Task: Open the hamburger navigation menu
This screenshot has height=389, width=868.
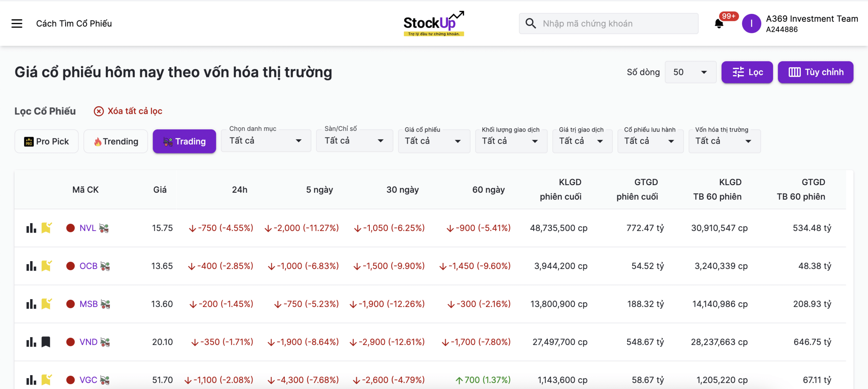Action: [17, 23]
